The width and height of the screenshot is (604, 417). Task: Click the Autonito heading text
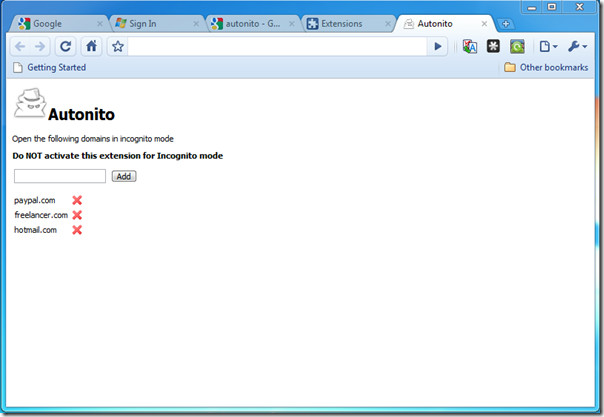[81, 114]
